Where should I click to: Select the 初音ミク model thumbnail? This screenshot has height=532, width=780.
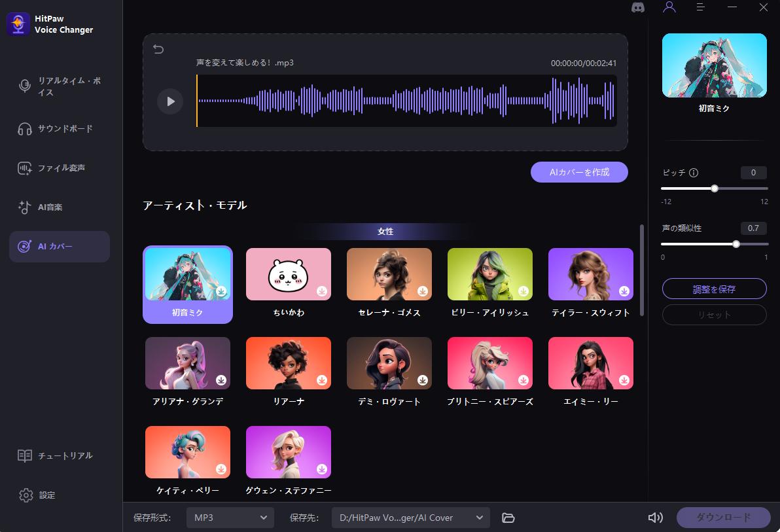pyautogui.click(x=188, y=274)
